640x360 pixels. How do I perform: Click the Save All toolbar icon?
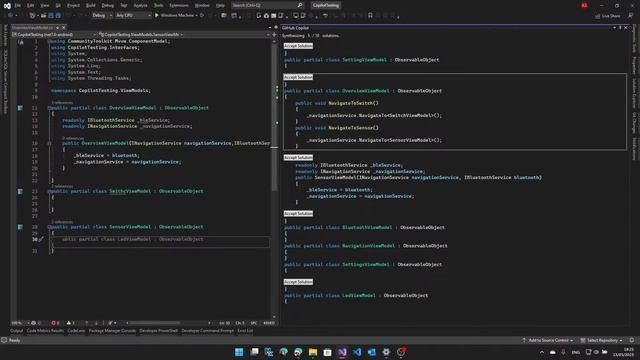coord(58,16)
